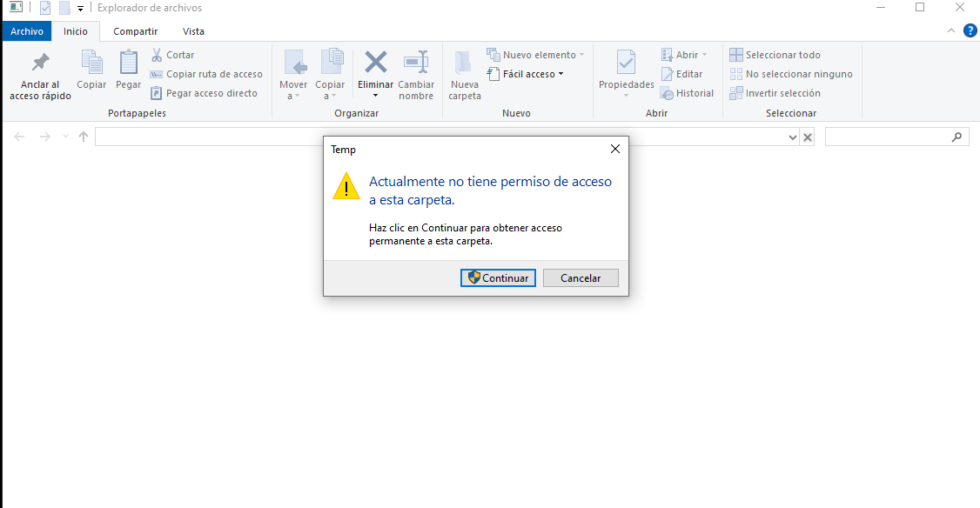Click Seleccionar todo
Image resolution: width=980 pixels, height=508 pixels.
pyautogui.click(x=775, y=55)
